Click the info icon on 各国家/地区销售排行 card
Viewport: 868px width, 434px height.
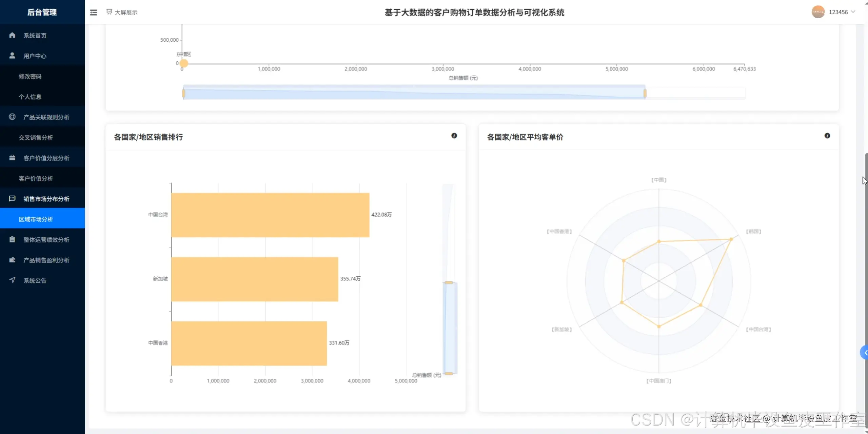[x=454, y=136]
